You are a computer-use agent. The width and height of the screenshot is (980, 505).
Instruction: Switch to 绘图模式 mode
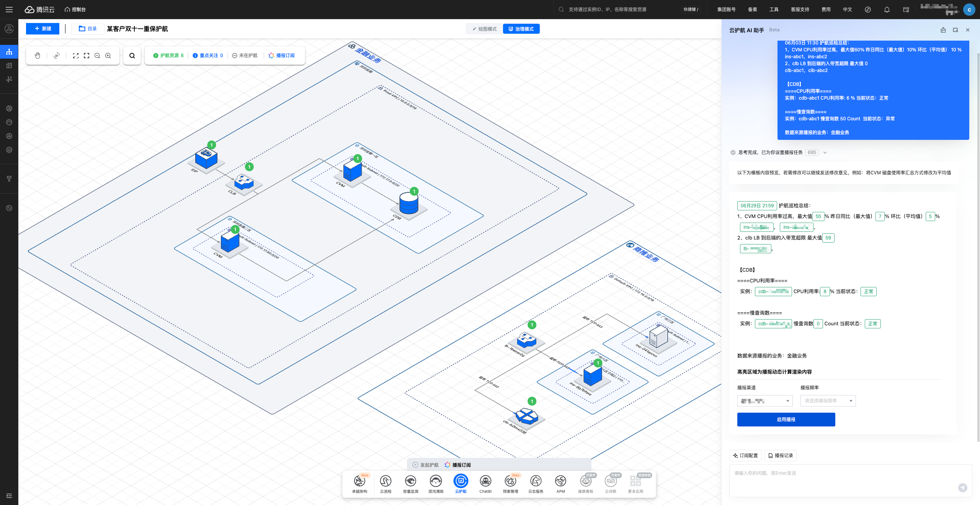pyautogui.click(x=484, y=29)
